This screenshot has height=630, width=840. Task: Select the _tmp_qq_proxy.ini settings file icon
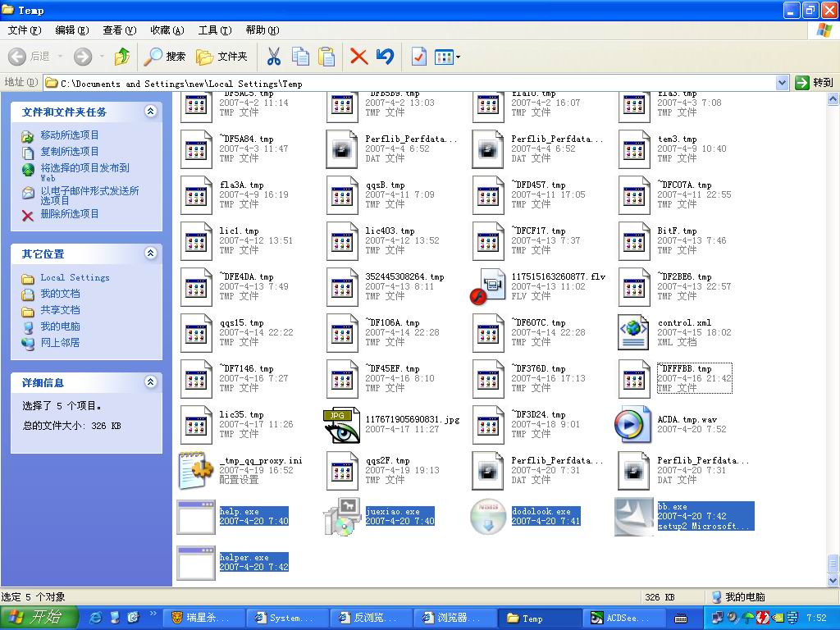coord(195,470)
